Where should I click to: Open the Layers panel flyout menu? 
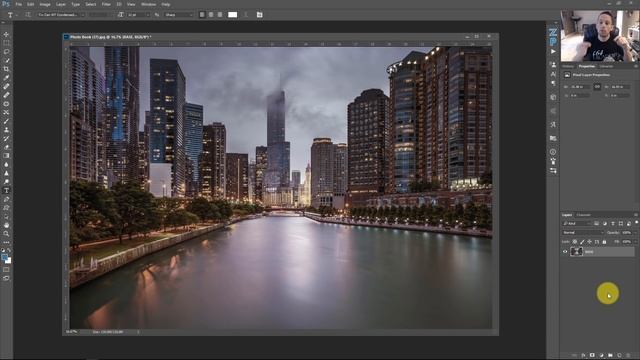pyautogui.click(x=636, y=215)
